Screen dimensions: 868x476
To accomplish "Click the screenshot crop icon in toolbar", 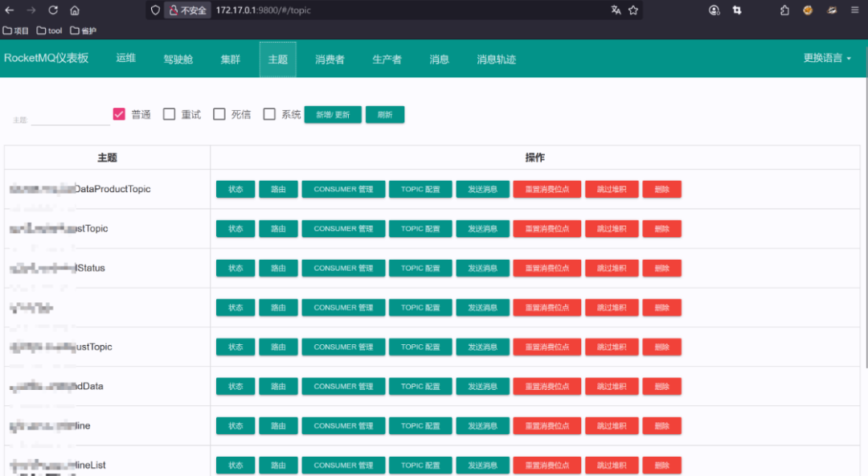I will (738, 10).
